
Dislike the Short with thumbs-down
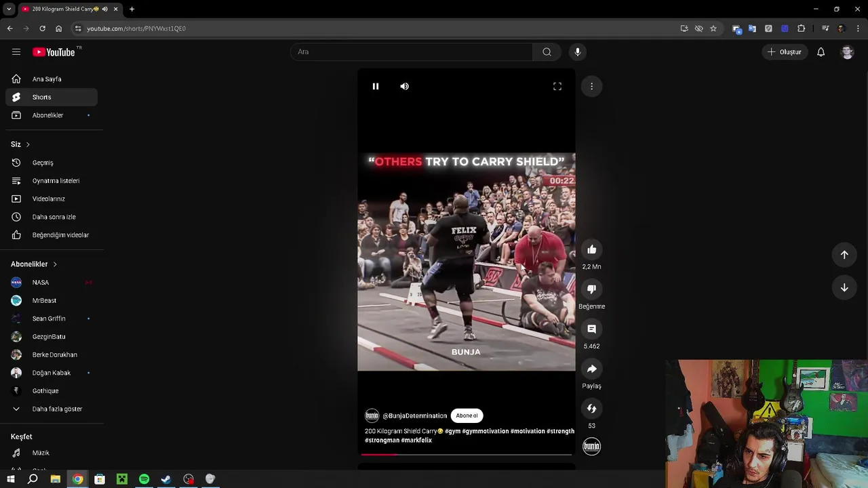pyautogui.click(x=591, y=289)
